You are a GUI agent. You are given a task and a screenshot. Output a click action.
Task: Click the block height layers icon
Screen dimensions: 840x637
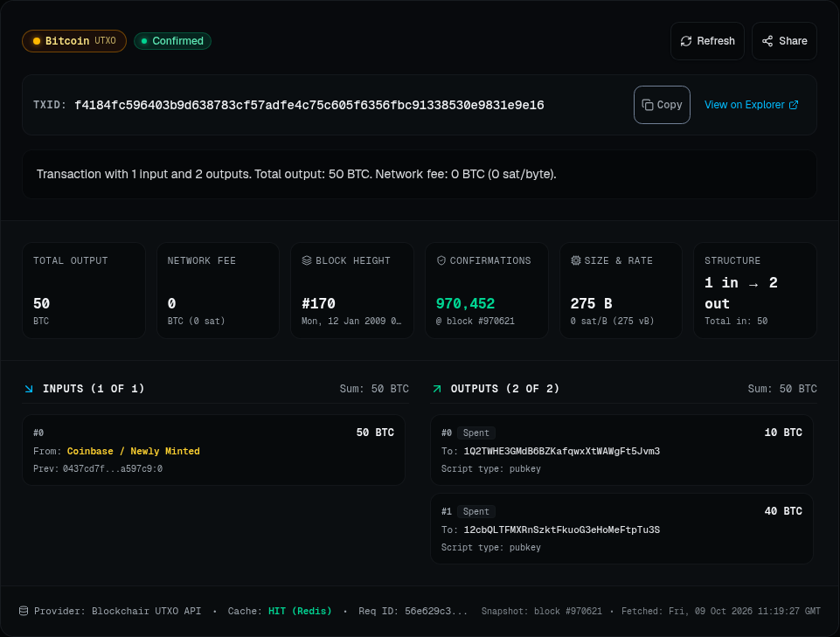[307, 260]
